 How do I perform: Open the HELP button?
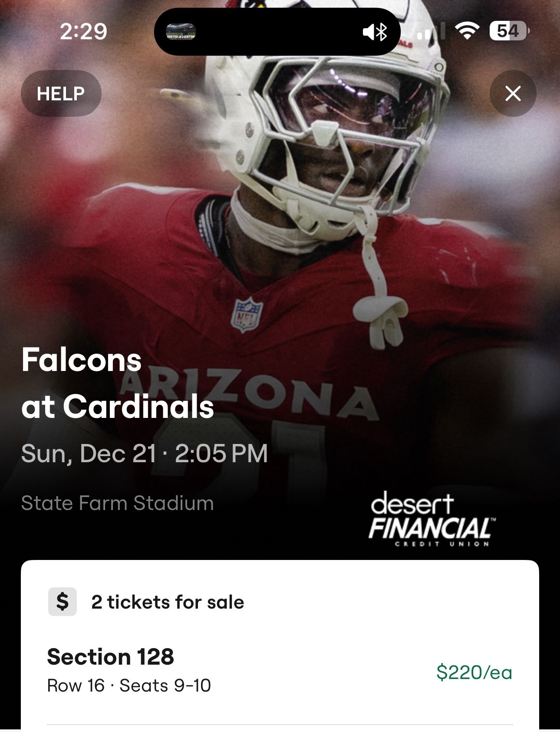coord(61,93)
